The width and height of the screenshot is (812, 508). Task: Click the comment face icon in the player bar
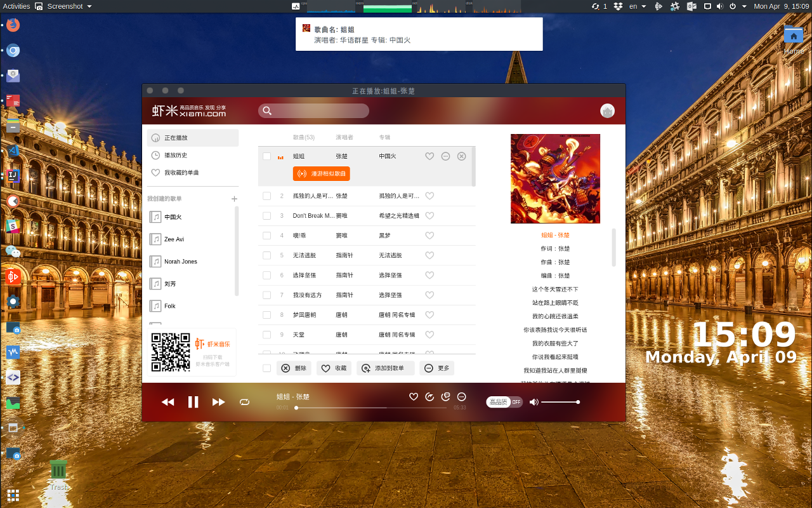pos(446,396)
